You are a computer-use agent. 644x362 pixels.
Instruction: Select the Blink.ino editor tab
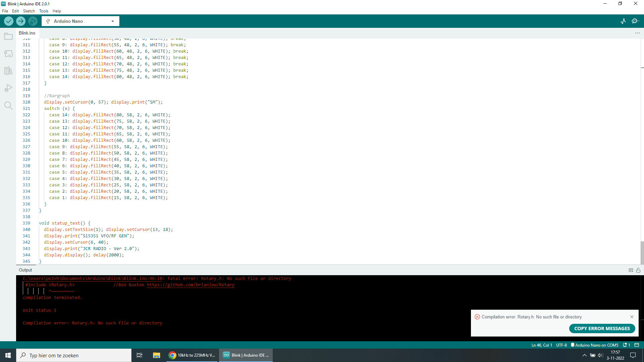(27, 33)
